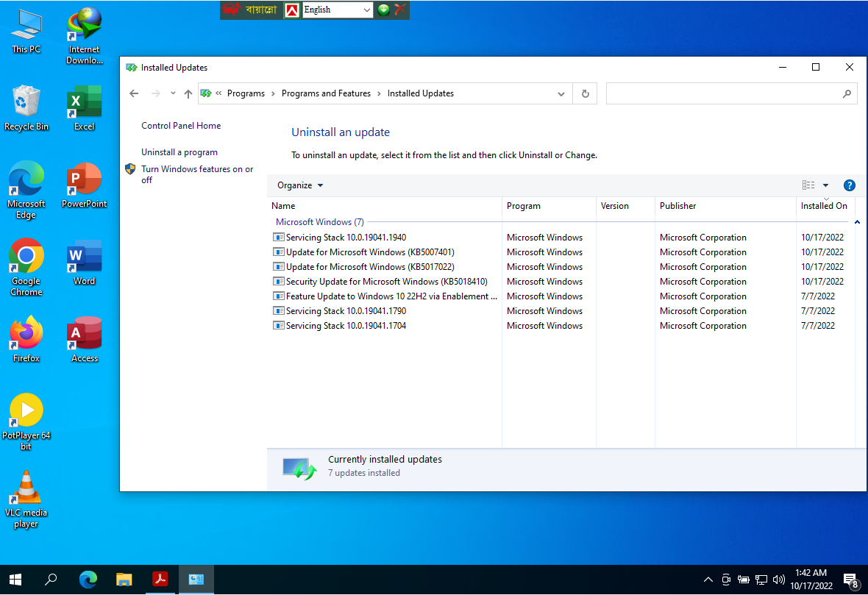868x595 pixels.
Task: Click the Up one level arrow
Action: point(188,93)
